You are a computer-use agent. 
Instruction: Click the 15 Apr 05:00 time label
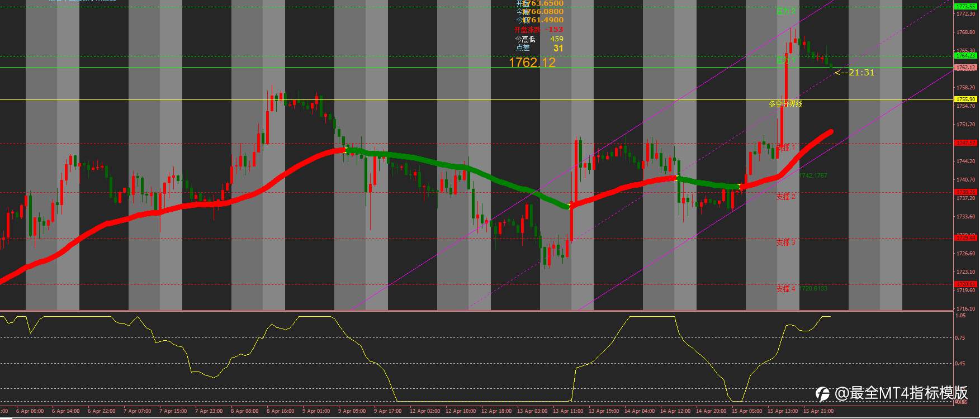(747, 411)
